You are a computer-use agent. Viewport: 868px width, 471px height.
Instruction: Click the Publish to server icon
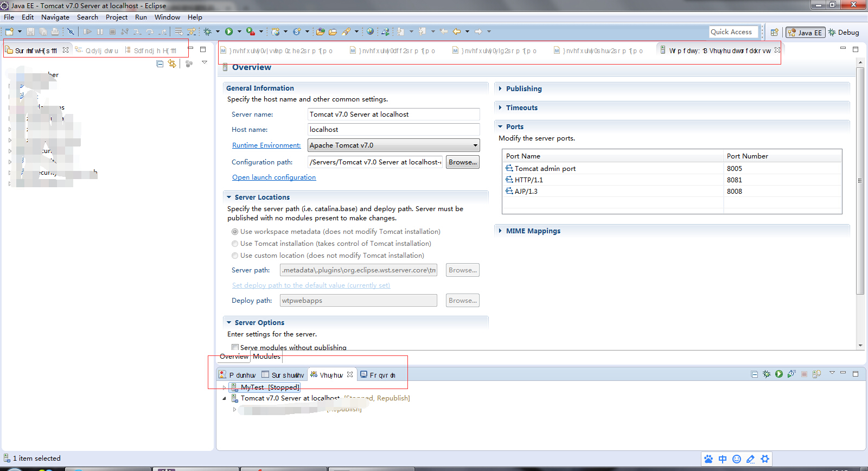pyautogui.click(x=816, y=374)
